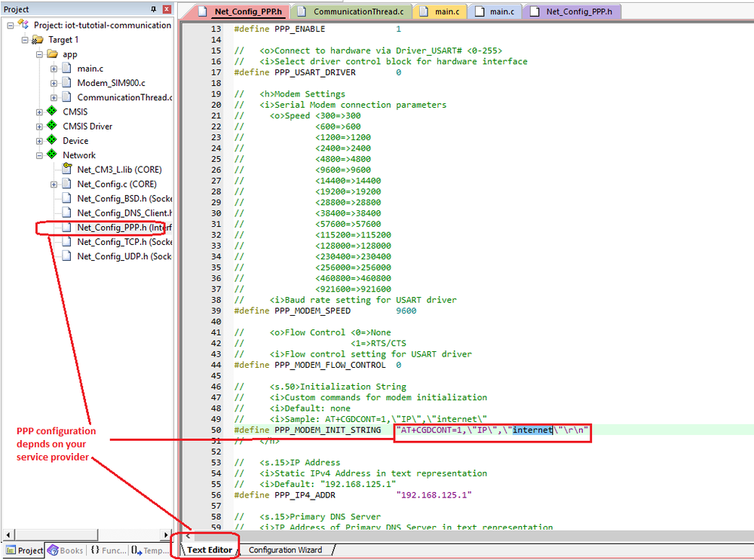Image resolution: width=754 pixels, height=560 pixels.
Task: Click the Target 1 folder icon
Action: click(x=38, y=40)
